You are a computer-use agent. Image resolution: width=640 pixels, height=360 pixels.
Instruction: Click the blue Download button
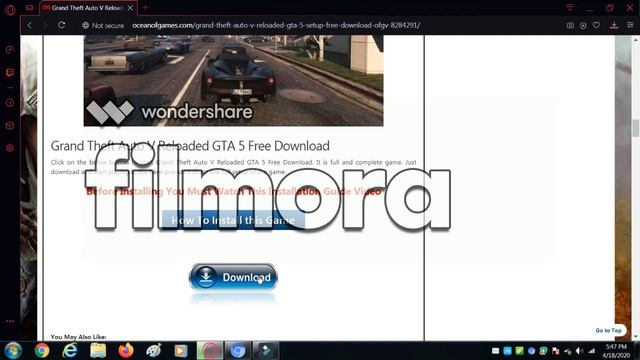(x=233, y=277)
